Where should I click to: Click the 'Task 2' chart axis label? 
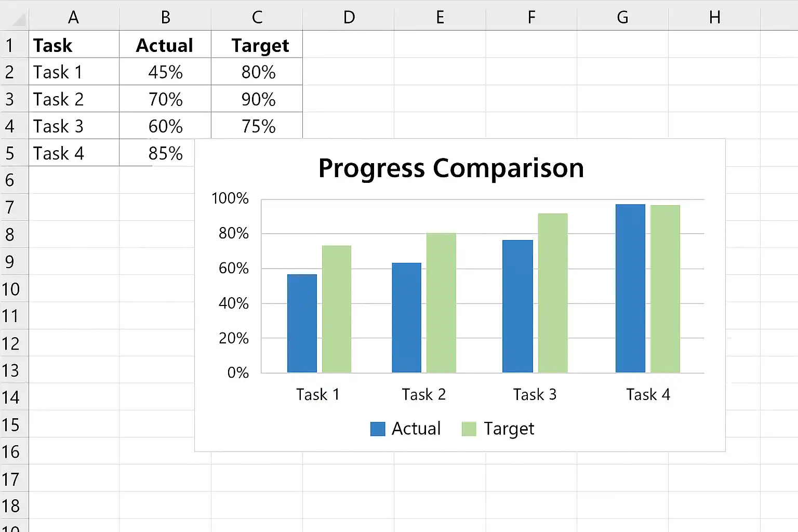[x=423, y=395]
